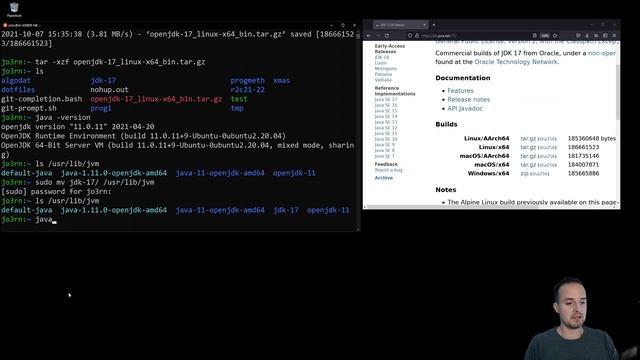The height and width of the screenshot is (360, 640).
Task: Download the macOS/x64 tar.gz build
Action: (528, 165)
